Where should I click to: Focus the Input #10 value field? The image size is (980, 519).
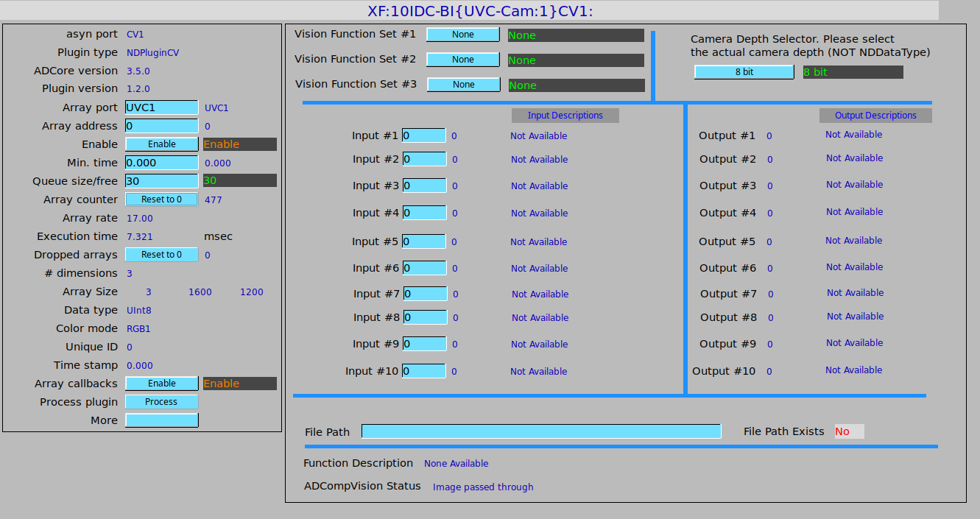tap(424, 371)
